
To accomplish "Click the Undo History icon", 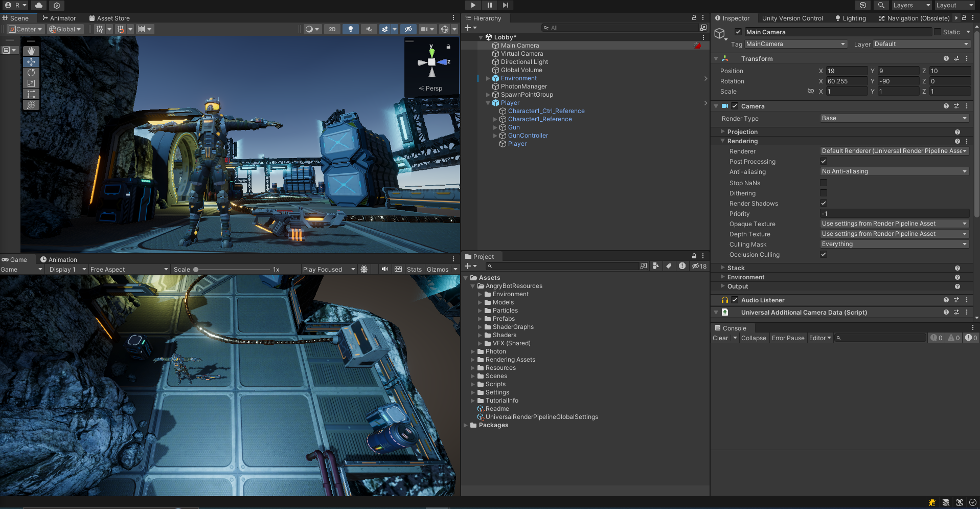I will [863, 5].
